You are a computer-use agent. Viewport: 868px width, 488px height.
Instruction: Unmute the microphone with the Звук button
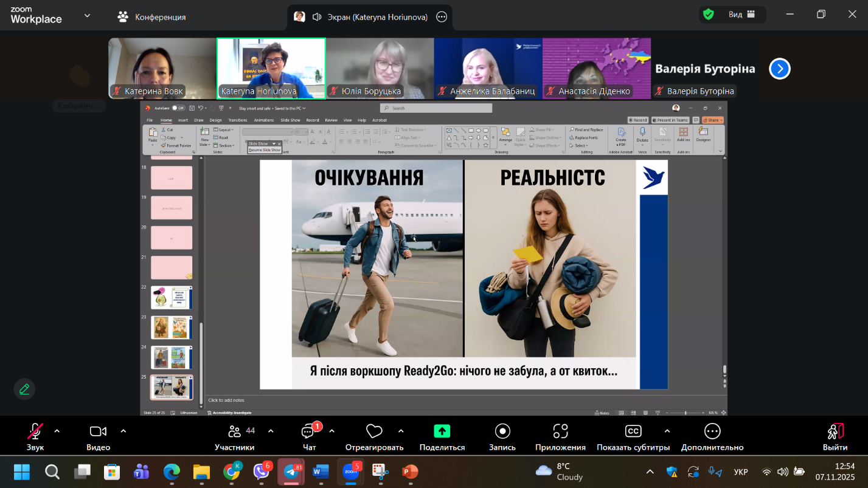tap(35, 432)
